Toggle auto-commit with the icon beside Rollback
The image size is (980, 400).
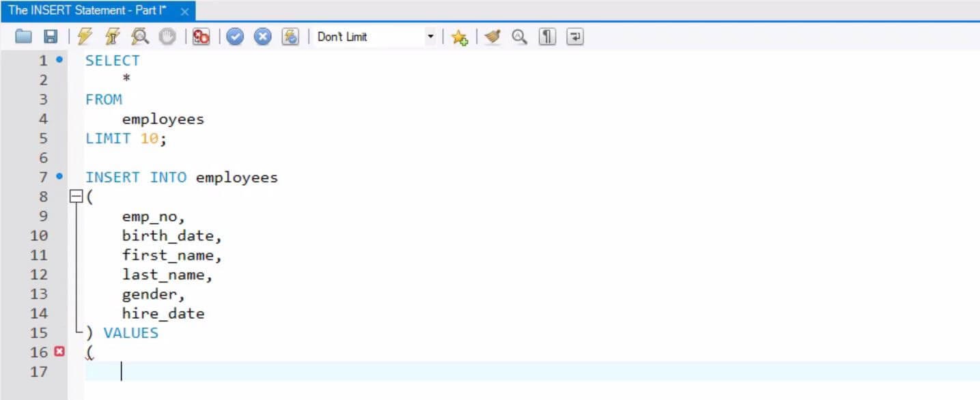290,36
